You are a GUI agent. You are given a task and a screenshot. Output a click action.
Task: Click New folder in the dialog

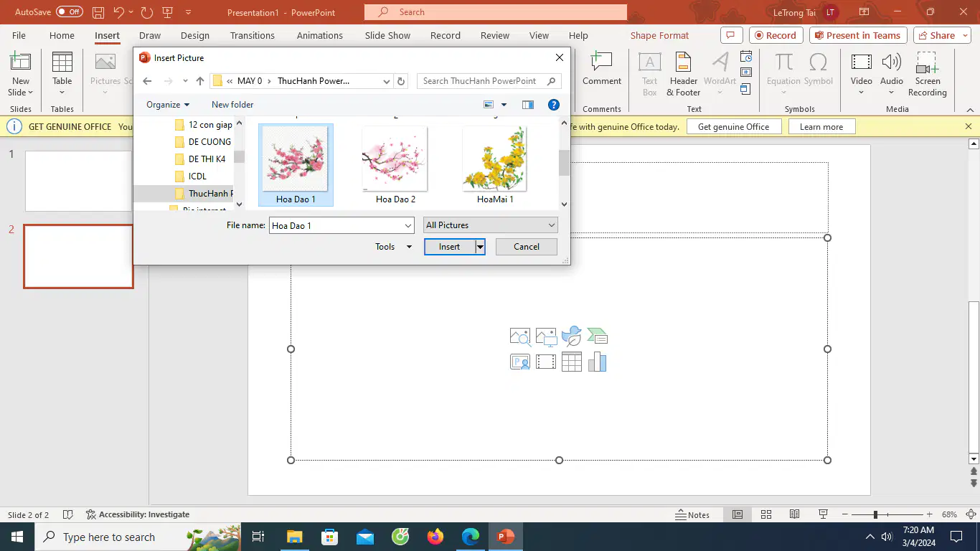tap(232, 105)
